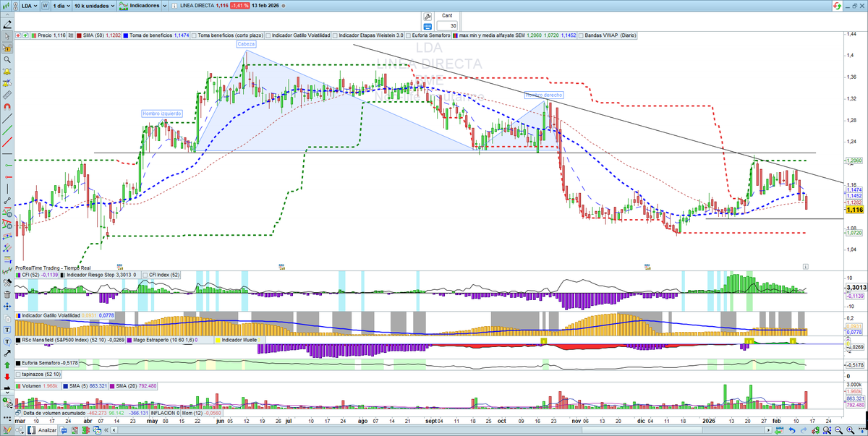Click the scroll-left arrow in bottom bar

(x=114, y=430)
